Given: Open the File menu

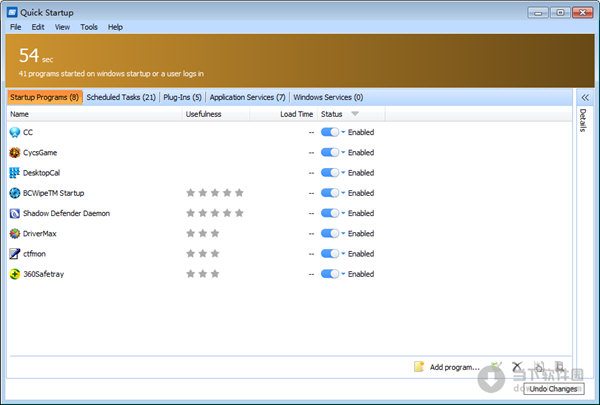Looking at the screenshot, I should 16,27.
